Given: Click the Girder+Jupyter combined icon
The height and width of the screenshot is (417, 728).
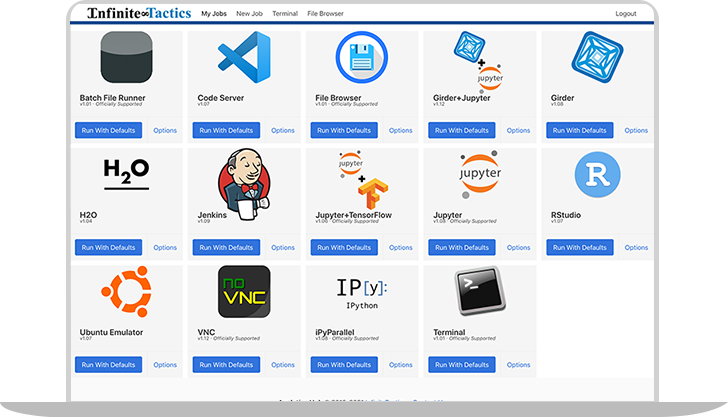Looking at the screenshot, I should tap(479, 62).
